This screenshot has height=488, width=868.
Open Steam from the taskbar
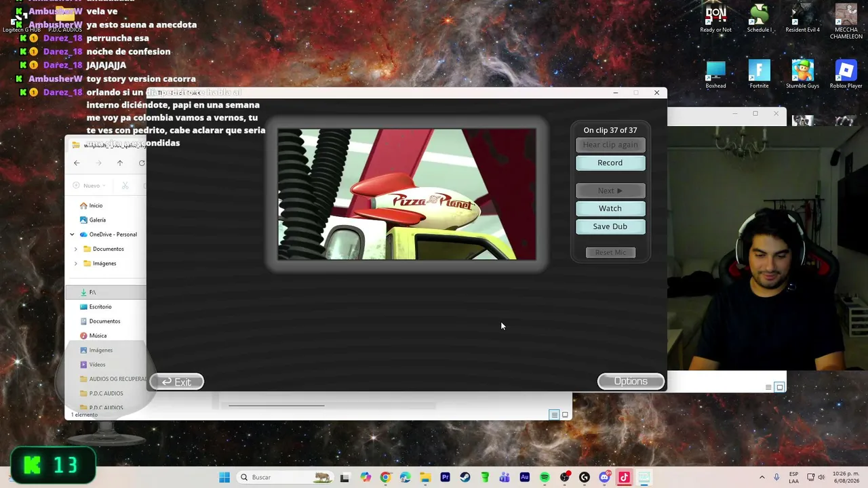coord(465,477)
